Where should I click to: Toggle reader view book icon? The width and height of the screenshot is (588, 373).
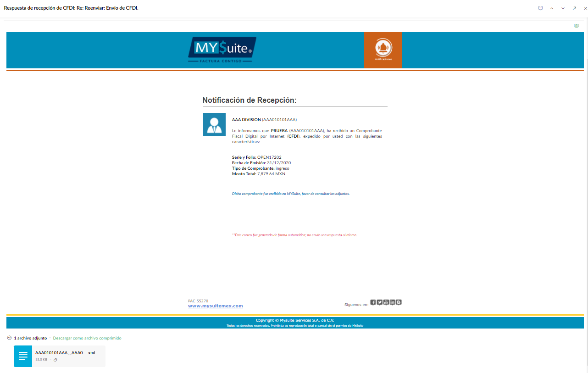[x=577, y=26]
